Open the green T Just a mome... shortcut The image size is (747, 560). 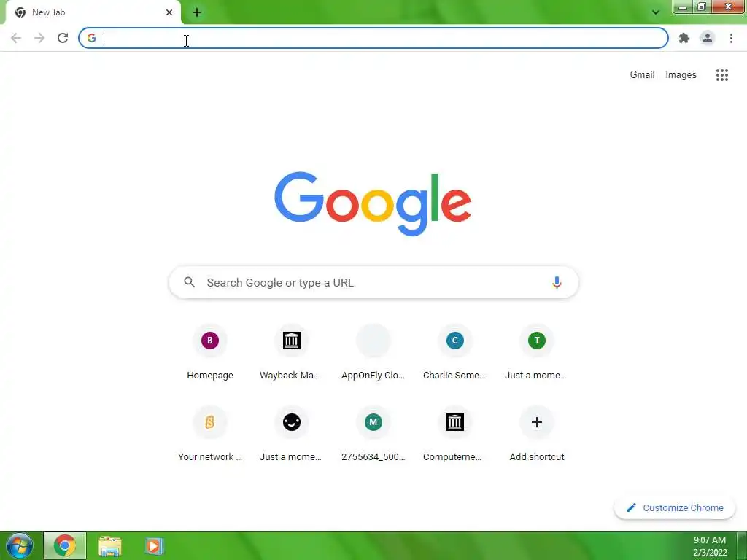tap(536, 352)
